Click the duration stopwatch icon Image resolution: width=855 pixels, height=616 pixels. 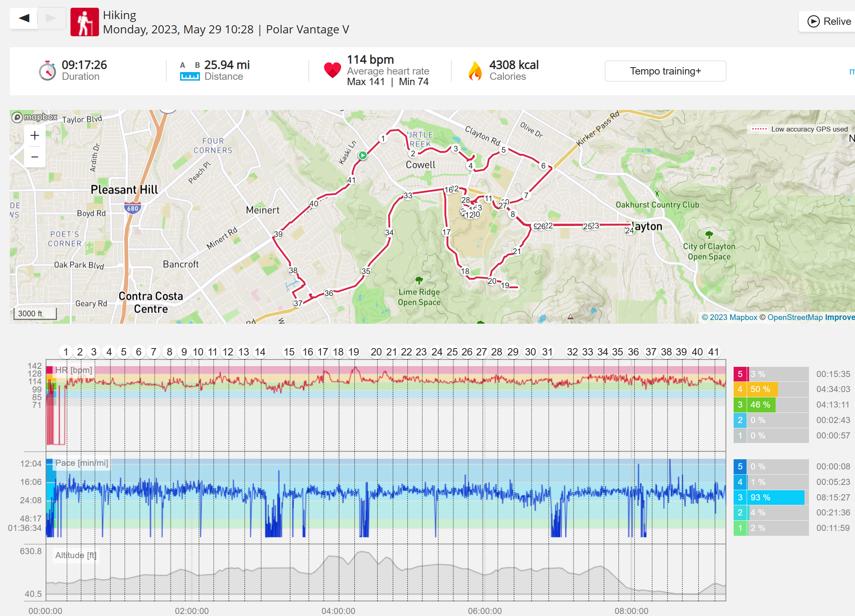[47, 71]
